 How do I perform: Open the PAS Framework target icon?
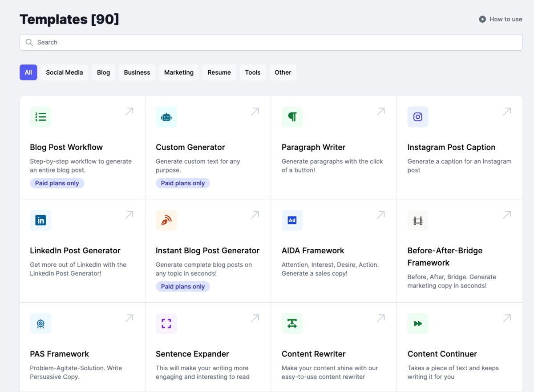[x=40, y=324]
